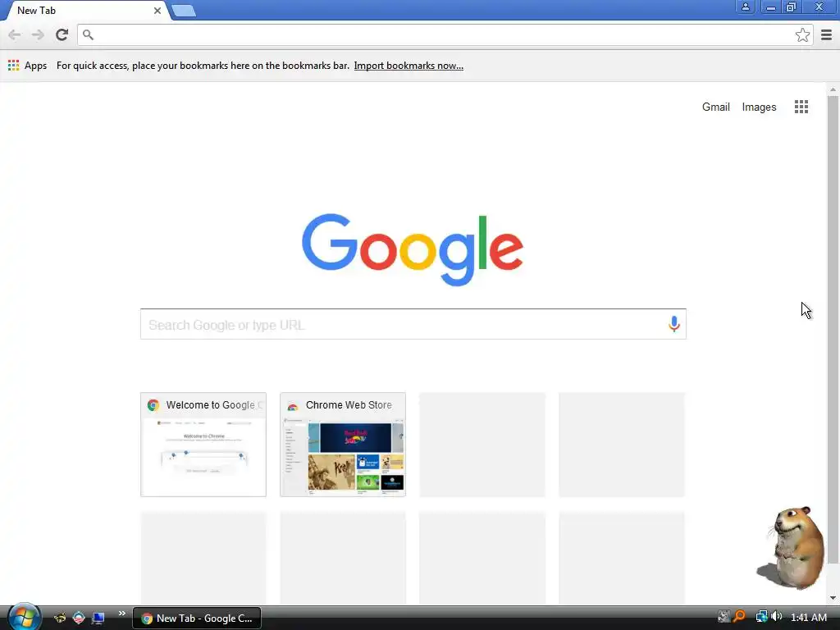The image size is (840, 630).
Task: Open the Images link
Action: tap(759, 107)
